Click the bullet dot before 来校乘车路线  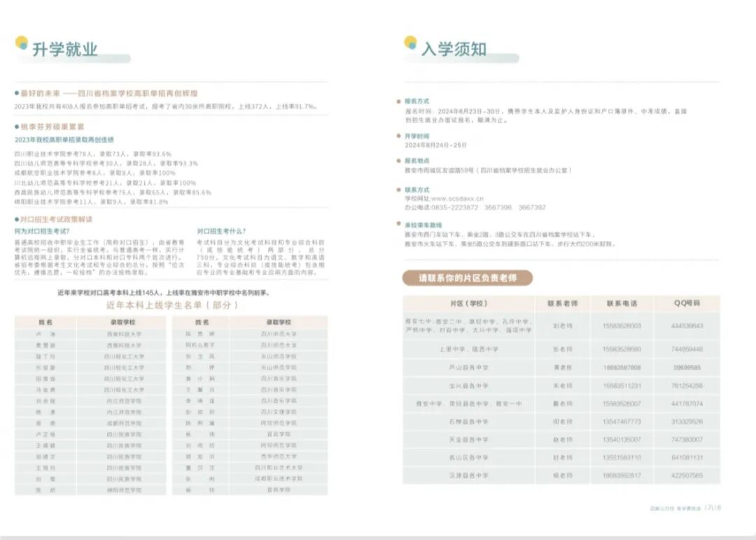[398, 225]
